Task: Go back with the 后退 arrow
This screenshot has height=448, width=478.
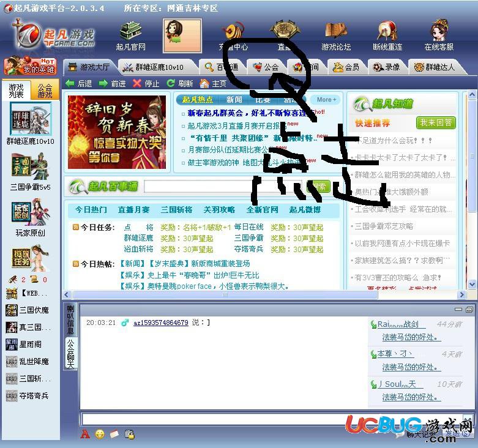Action: pos(79,83)
